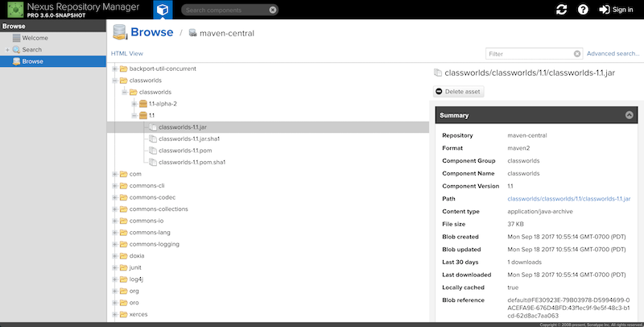
Task: Click the Delete asset button
Action: (x=459, y=92)
